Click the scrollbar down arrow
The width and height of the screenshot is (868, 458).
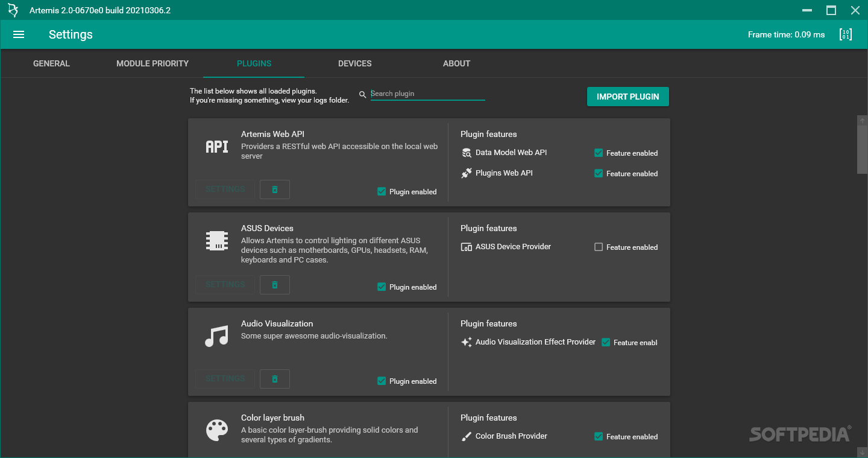coord(862,451)
